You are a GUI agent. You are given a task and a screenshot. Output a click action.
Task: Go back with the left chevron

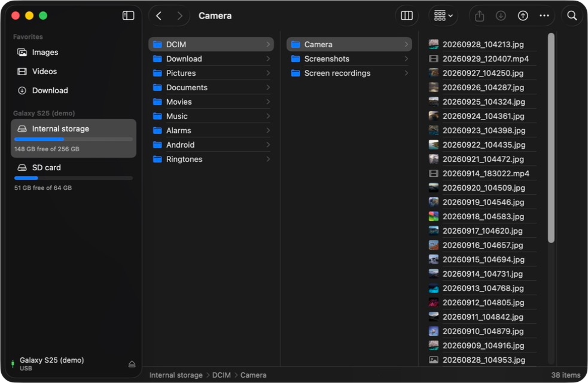159,16
